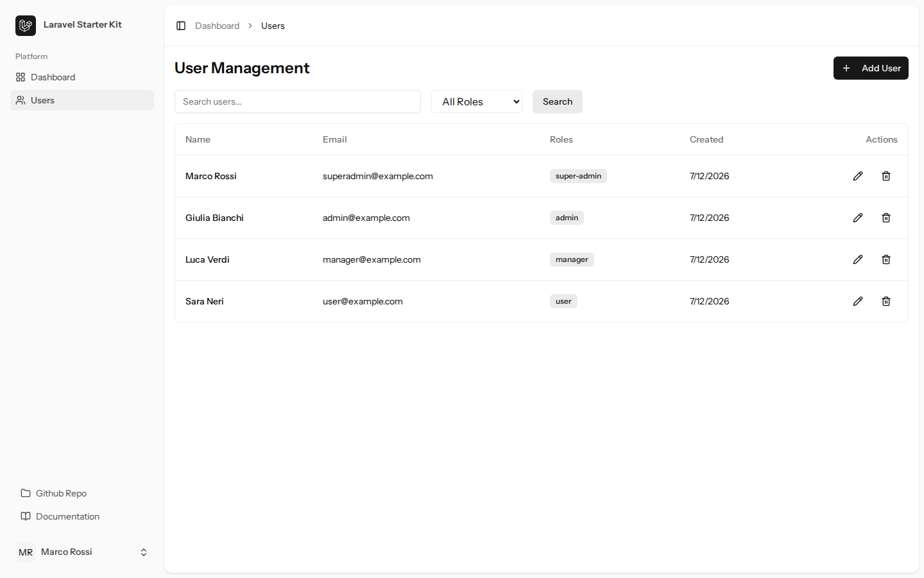Focus the Search users input field
924x578 pixels.
(x=298, y=101)
